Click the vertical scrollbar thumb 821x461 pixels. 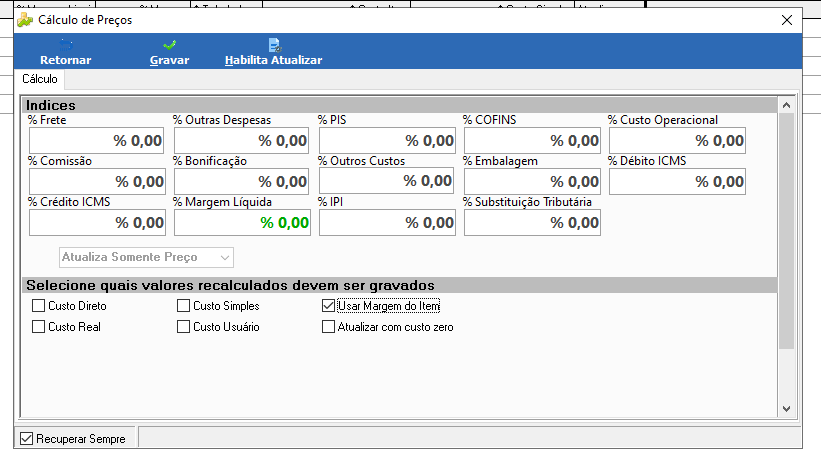tap(786, 231)
